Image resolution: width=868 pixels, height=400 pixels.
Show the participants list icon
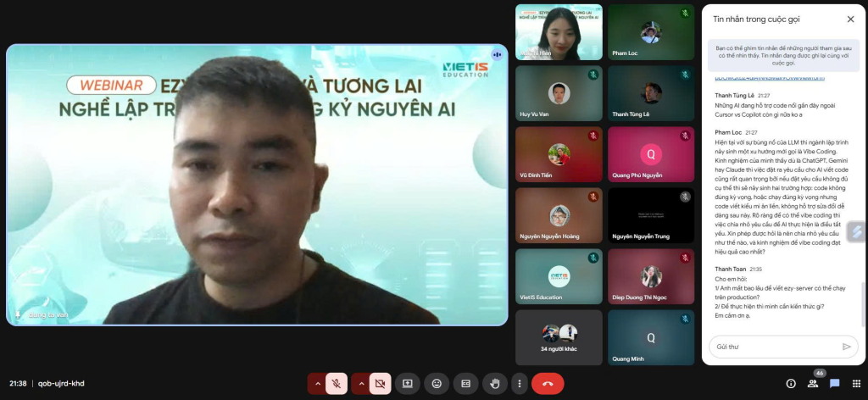pyautogui.click(x=813, y=383)
